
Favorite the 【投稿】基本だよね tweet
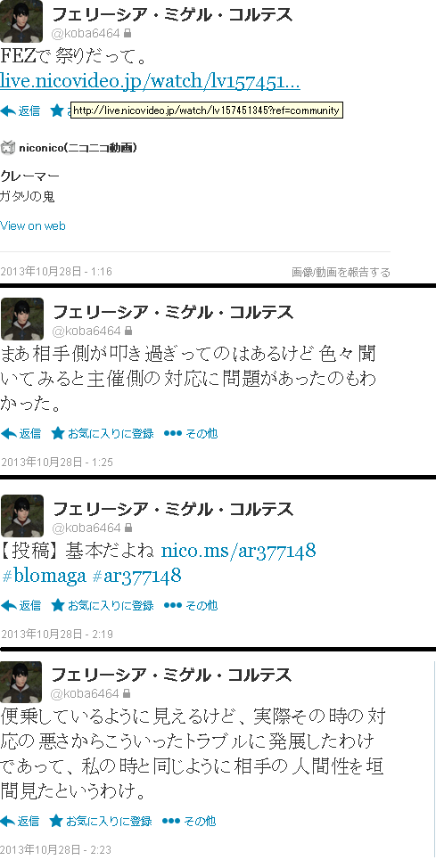103,606
